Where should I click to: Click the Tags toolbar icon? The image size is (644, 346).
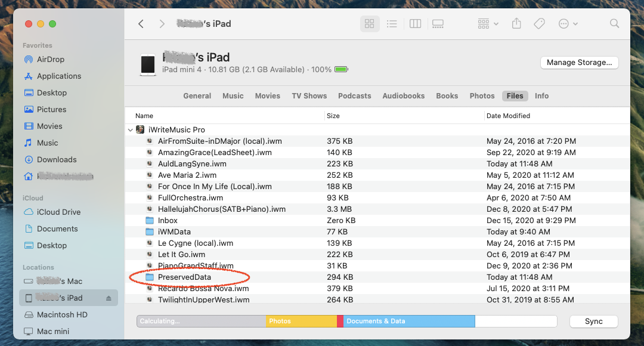539,24
